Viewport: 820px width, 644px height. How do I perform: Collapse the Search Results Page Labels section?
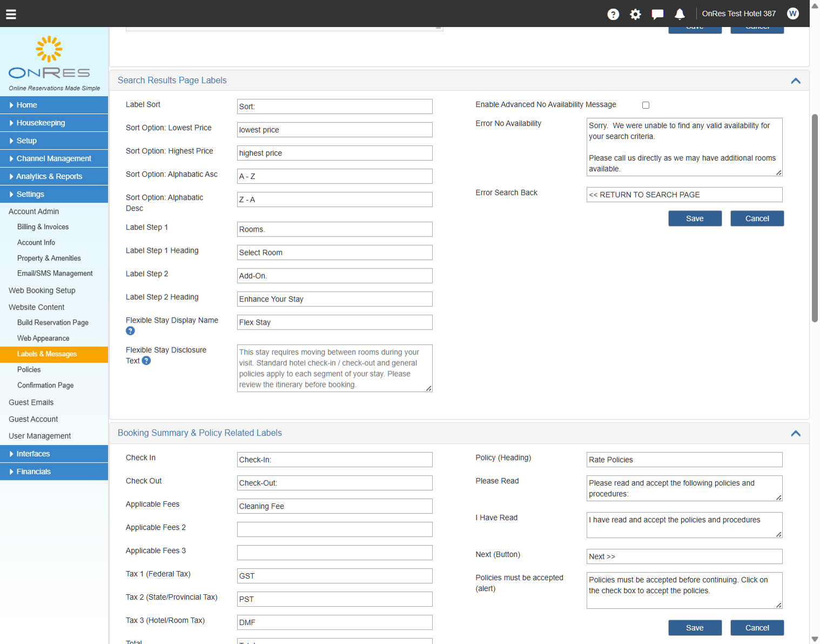click(x=796, y=81)
